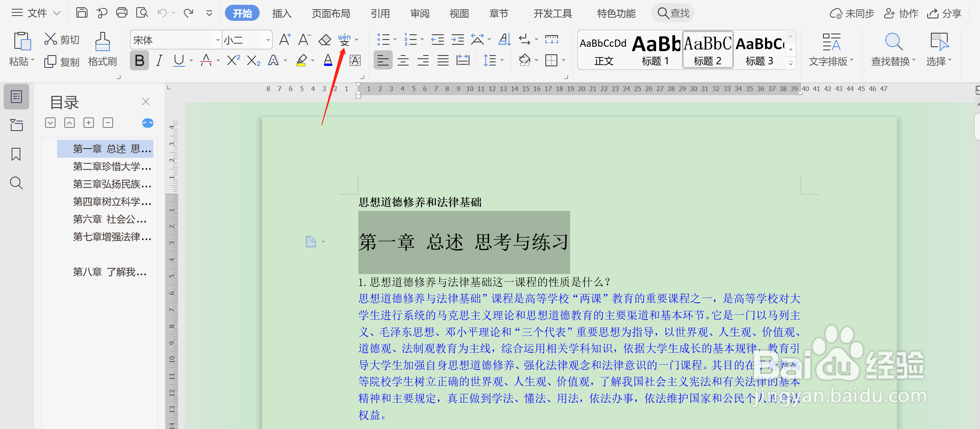Click the 协作 collaborate button

click(901, 14)
